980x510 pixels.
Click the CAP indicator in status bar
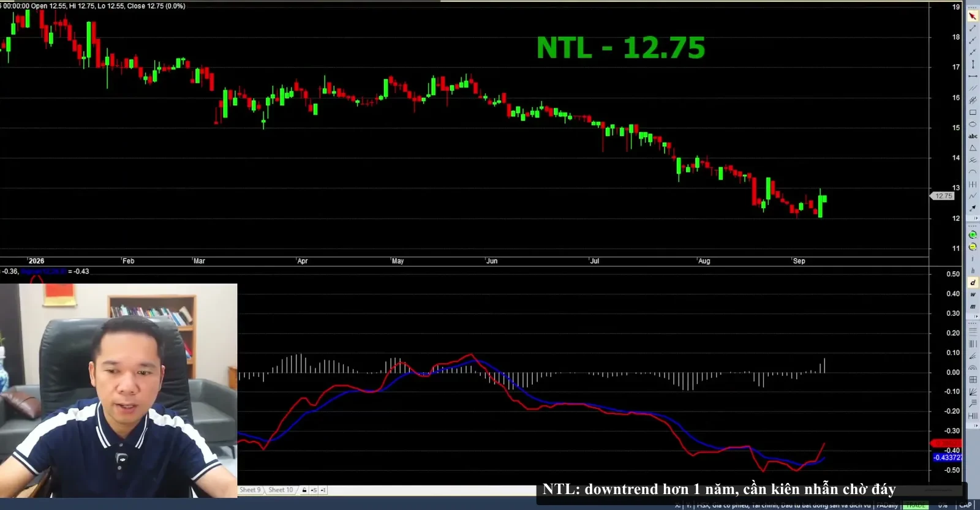coord(965,505)
